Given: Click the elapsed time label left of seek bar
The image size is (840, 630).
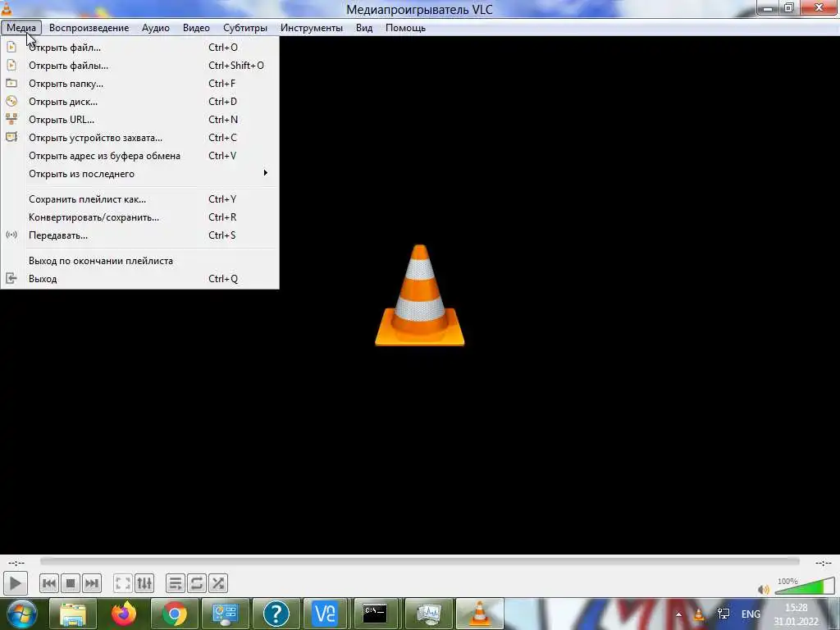Looking at the screenshot, I should (16, 563).
